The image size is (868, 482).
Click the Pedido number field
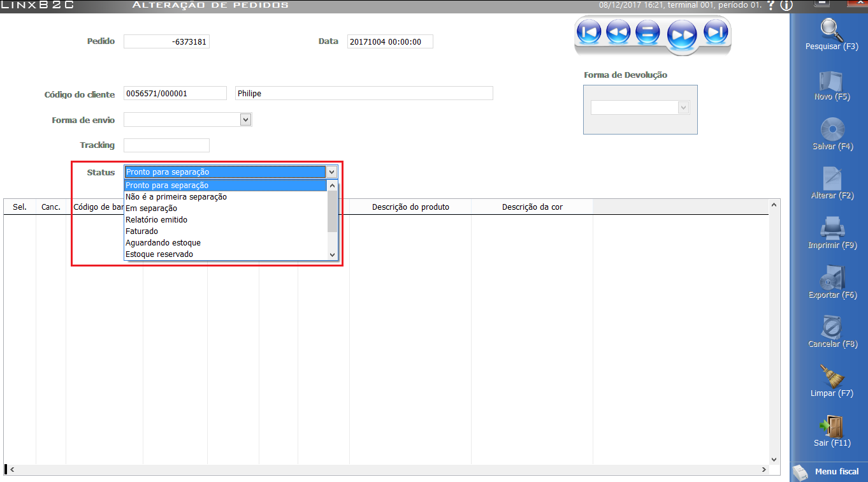(x=166, y=41)
